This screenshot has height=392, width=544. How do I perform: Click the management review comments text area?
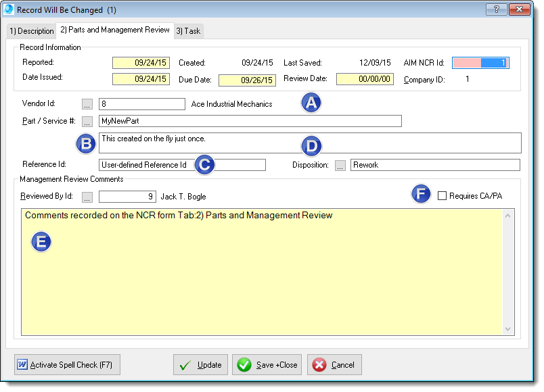(x=264, y=277)
